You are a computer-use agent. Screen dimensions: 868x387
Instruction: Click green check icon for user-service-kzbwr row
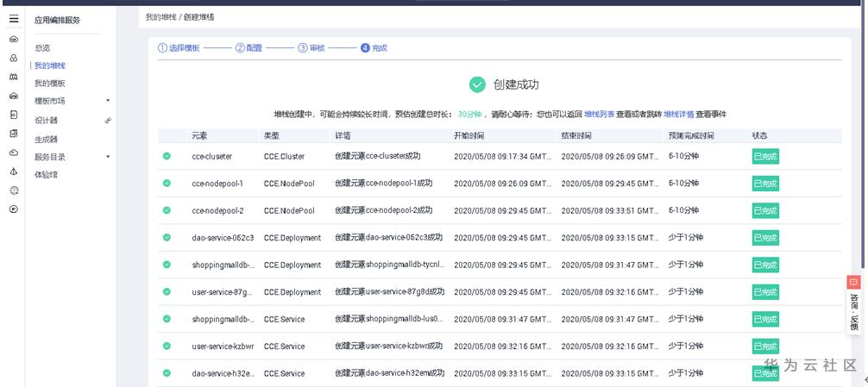point(167,346)
